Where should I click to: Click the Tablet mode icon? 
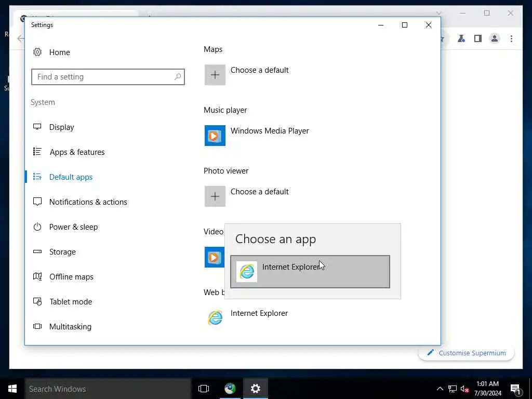(37, 301)
